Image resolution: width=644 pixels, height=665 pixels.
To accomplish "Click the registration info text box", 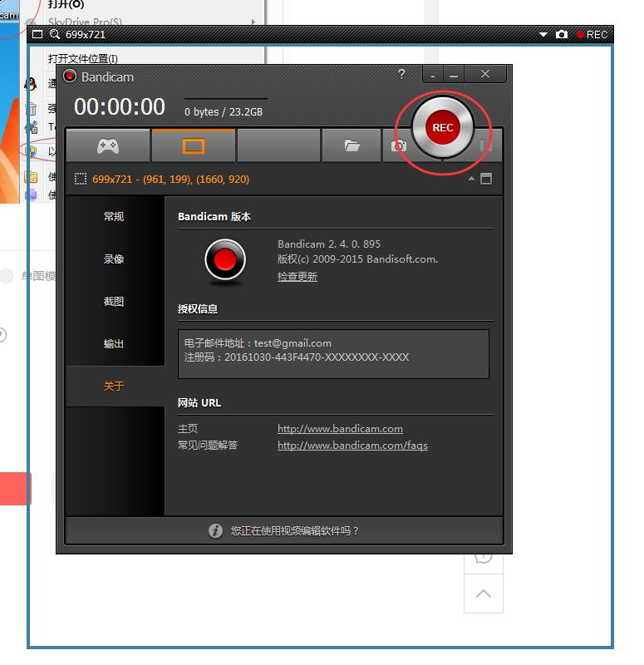I will (x=333, y=354).
